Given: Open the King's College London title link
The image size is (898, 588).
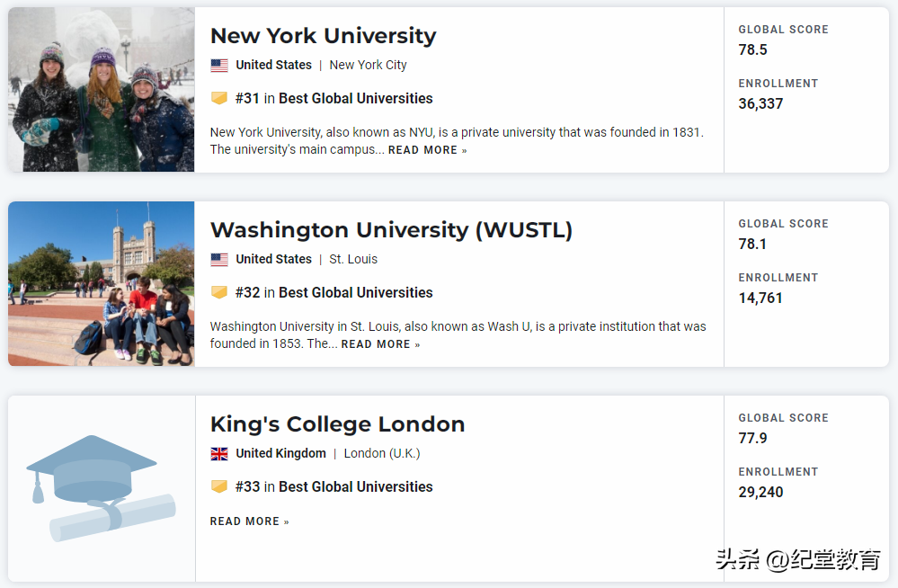Looking at the screenshot, I should pyautogui.click(x=337, y=424).
